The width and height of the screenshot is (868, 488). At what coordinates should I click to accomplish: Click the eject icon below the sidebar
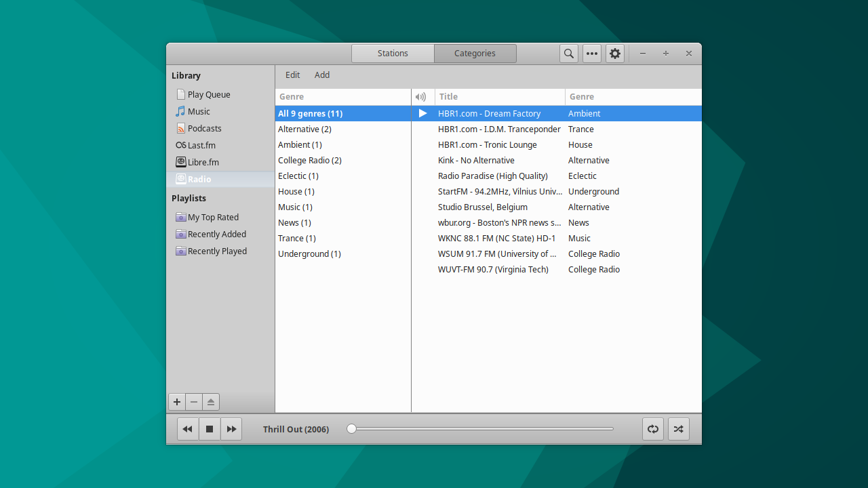(x=210, y=401)
